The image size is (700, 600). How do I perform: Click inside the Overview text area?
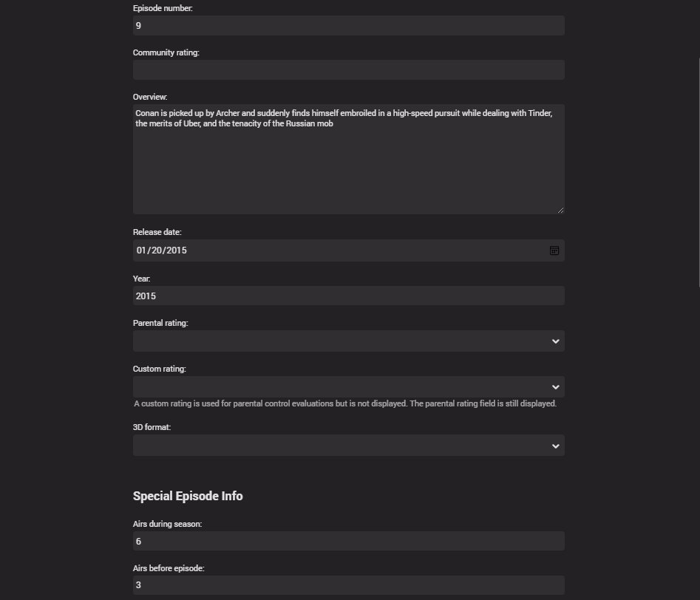[x=348, y=163]
